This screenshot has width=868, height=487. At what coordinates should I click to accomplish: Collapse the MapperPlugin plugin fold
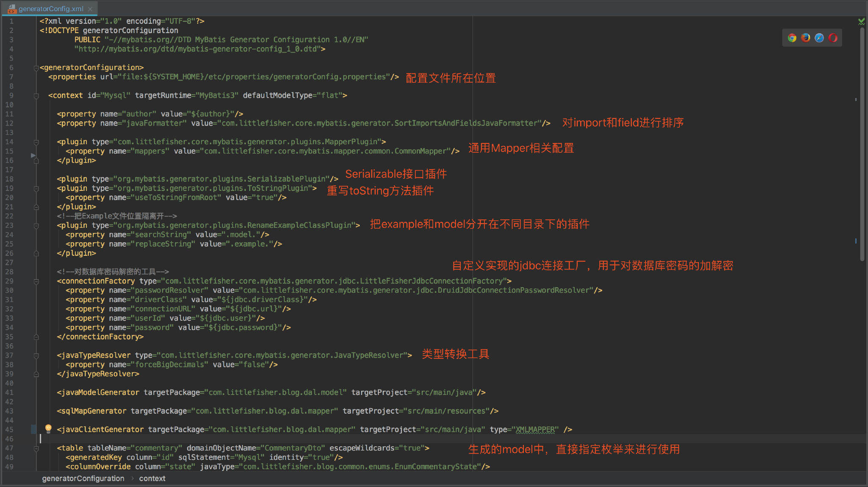36,142
